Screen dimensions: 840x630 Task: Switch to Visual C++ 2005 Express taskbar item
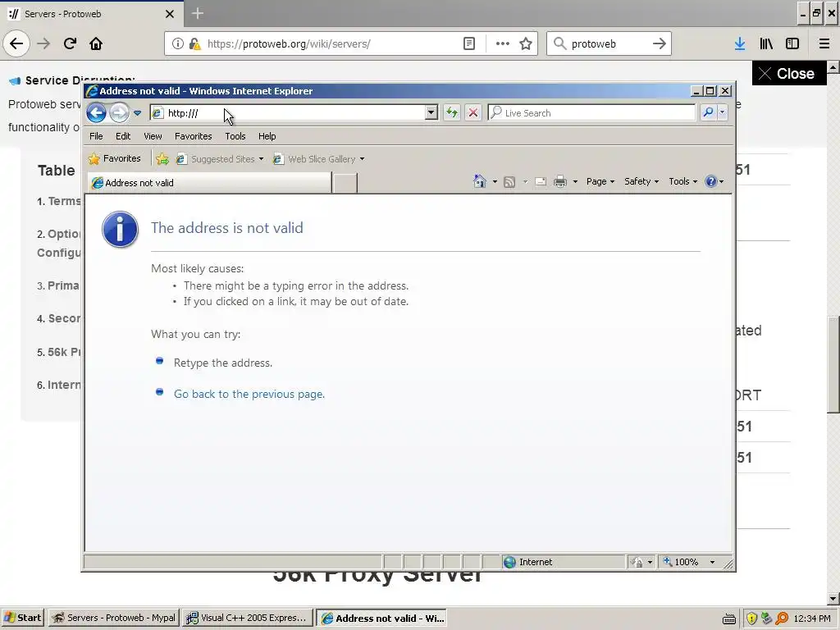coord(246,618)
